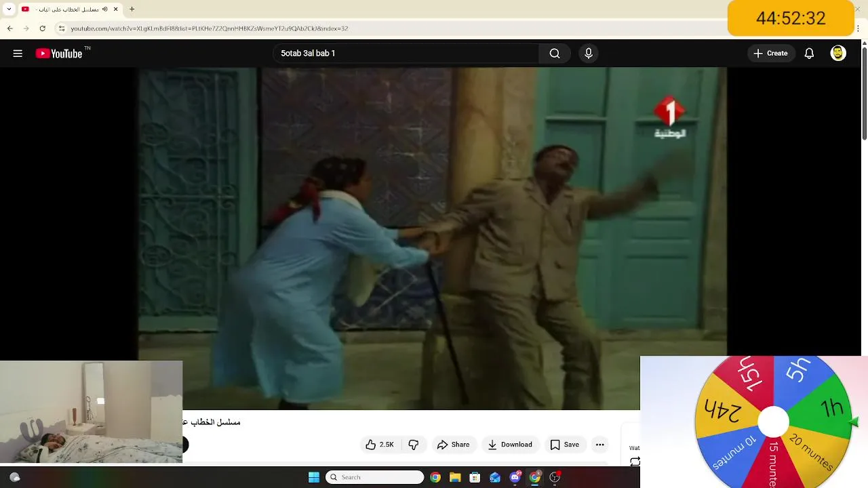Save the video to a playlist

point(564,445)
